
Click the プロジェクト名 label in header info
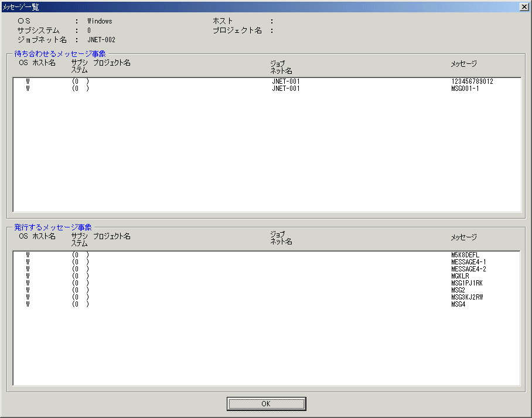(237, 30)
